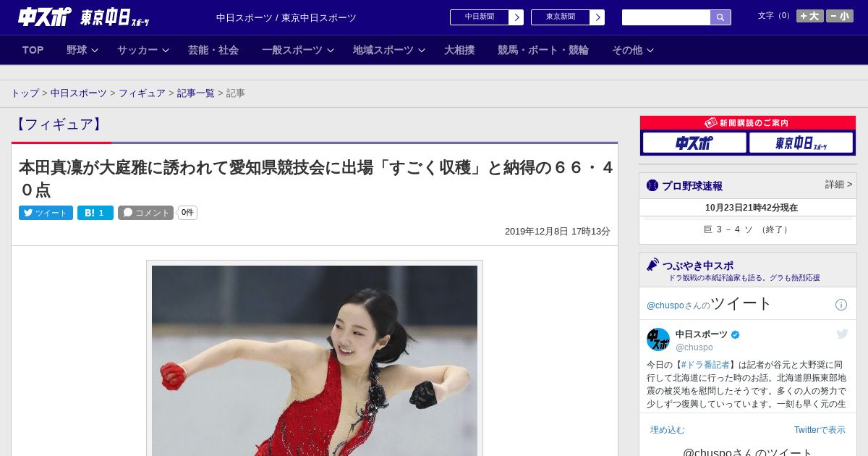Viewport: 868px width, 456px height.
Task: Click the 中日スポーツ breadcrumb link
Action: tap(79, 93)
